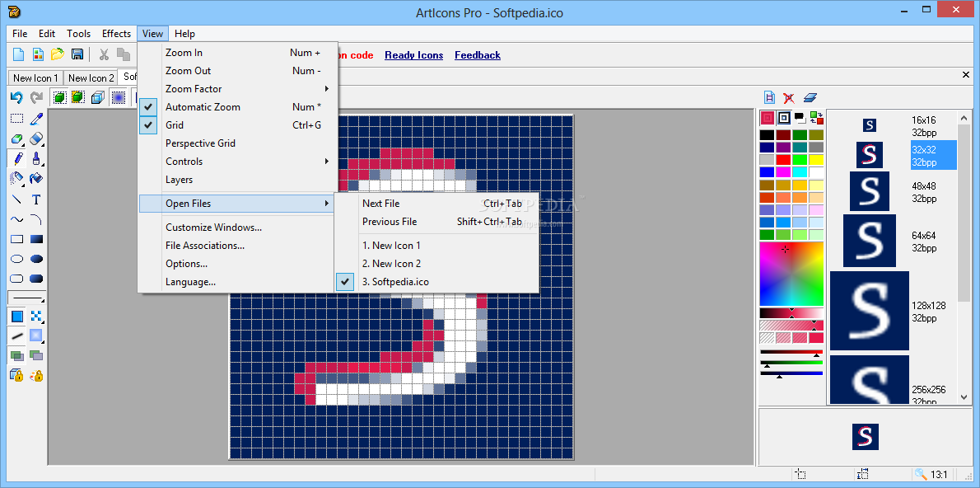Image resolution: width=980 pixels, height=488 pixels.
Task: Click the Save floppy disk icon
Action: click(77, 54)
